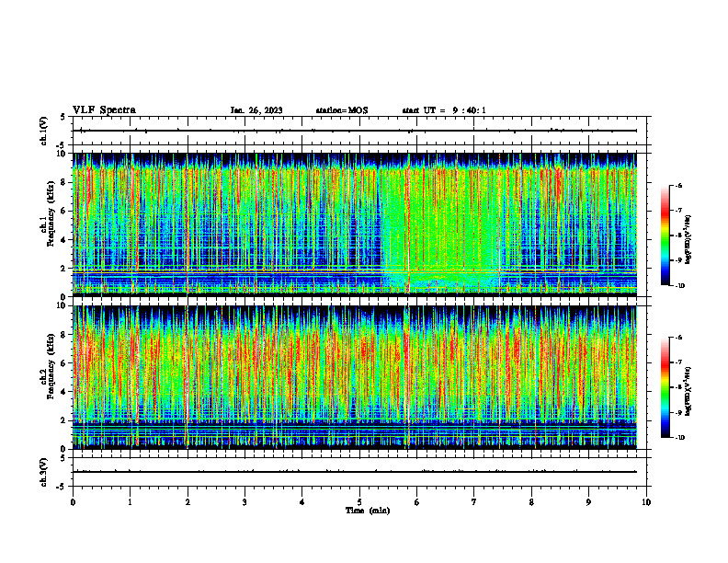Click the ch.3 voltage waveform trace
Screen dimensions: 728x563
(x=355, y=472)
